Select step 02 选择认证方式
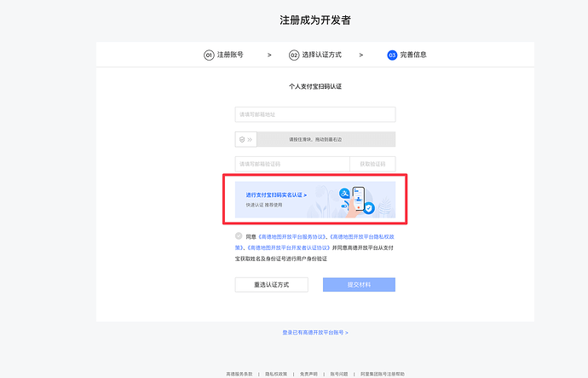Screen dimensions: 588x378 tap(315, 55)
